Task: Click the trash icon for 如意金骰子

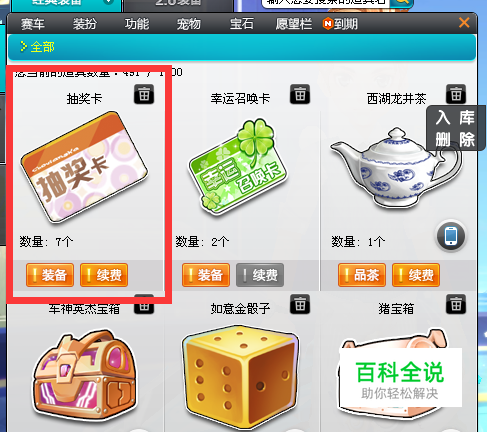Action: pos(300,304)
